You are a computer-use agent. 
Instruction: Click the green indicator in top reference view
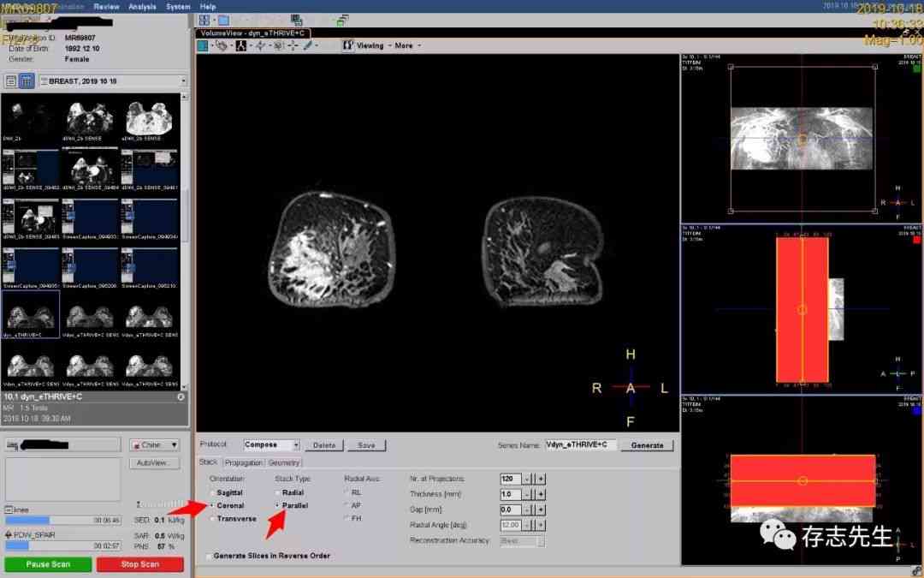point(917,69)
